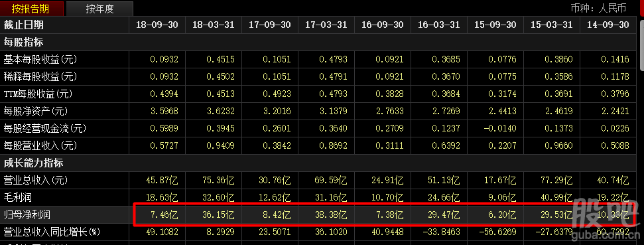Click revenue growth value -33.8463
The height and width of the screenshot is (245, 644).
(x=441, y=232)
